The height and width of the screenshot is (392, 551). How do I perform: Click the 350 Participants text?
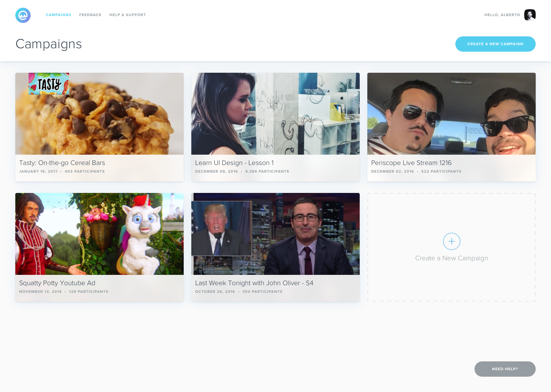click(262, 292)
